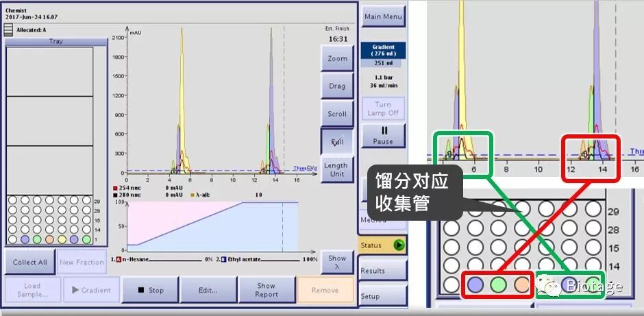Viewport: 644px width, 316px height.
Task: Click the orange tube in the enlarged tray view
Action: (522, 284)
